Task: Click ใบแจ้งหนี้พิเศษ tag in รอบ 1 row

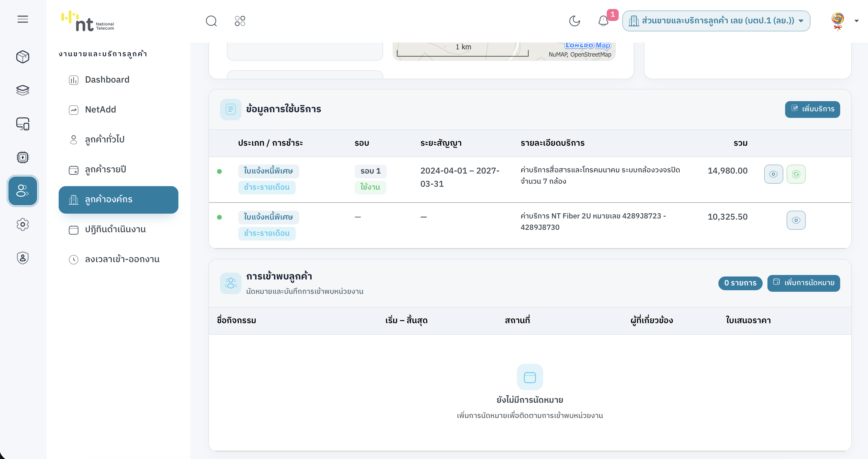Action: click(268, 171)
